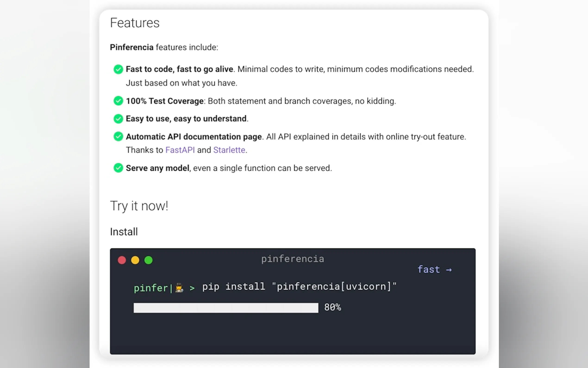Click the text 'Automatic API documentation page'
Image resolution: width=588 pixels, height=368 pixels.
194,137
